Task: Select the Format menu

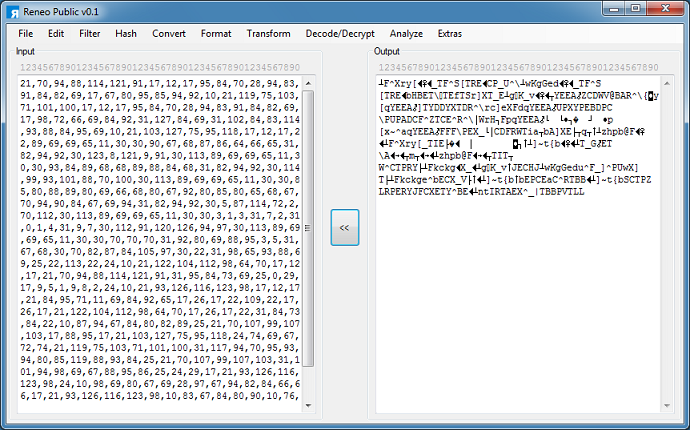Action: (x=216, y=33)
